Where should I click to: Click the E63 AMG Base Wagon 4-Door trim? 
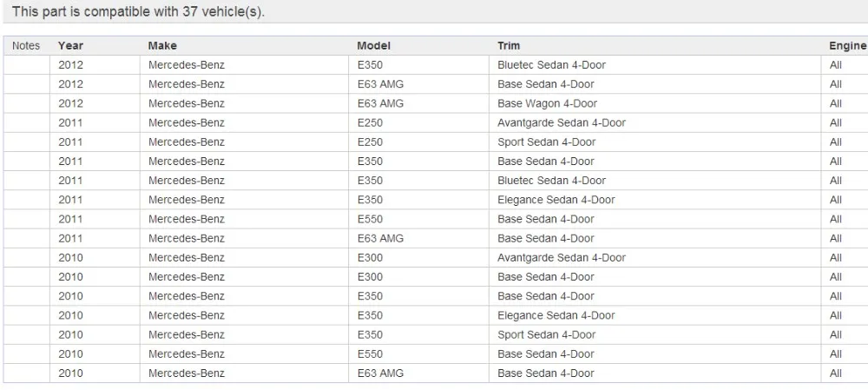[x=547, y=103]
